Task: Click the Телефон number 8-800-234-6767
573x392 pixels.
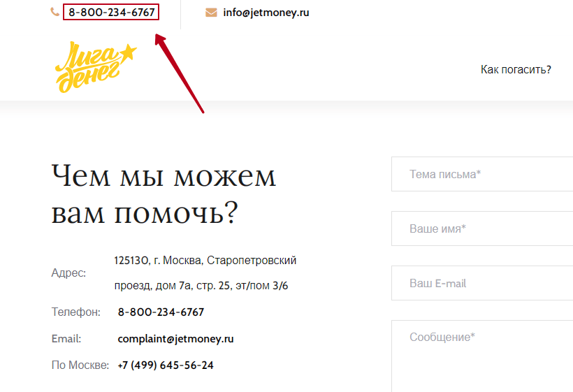Action: [x=161, y=312]
